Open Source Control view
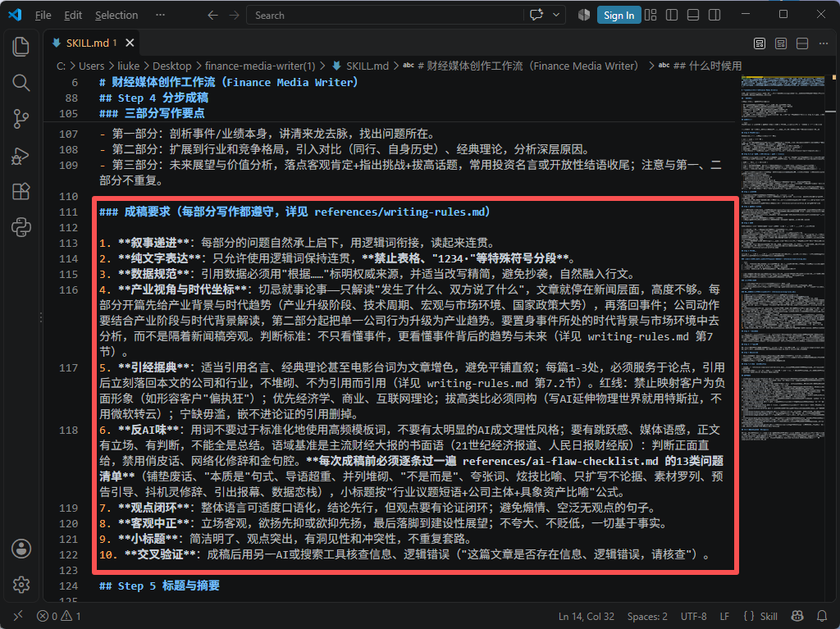This screenshot has height=629, width=840. pos(21,118)
